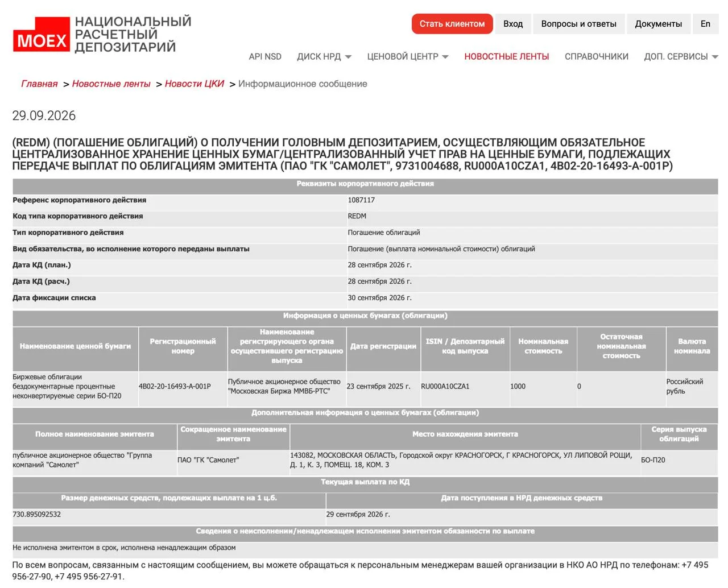Open the Вход login link

point(513,24)
